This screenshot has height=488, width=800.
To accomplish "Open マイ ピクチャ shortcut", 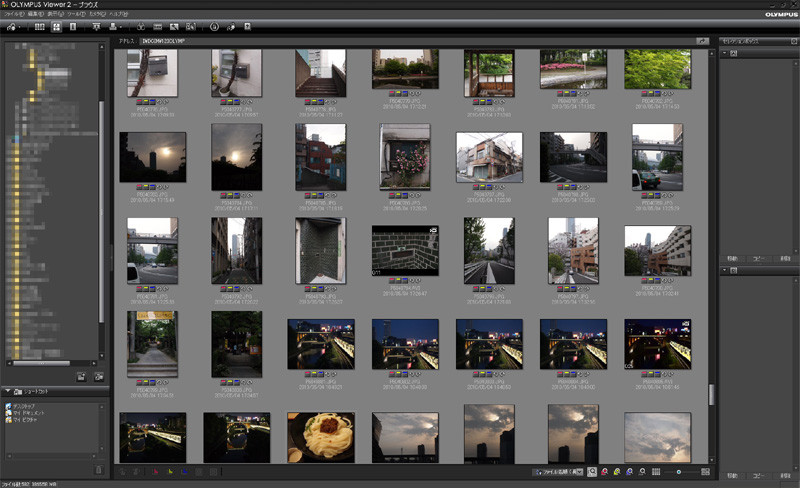I will [x=21, y=420].
